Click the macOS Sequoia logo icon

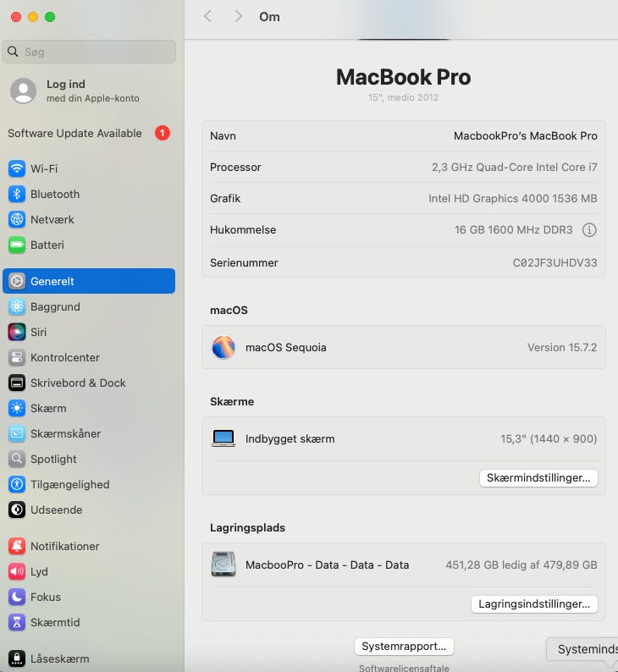[x=223, y=347]
